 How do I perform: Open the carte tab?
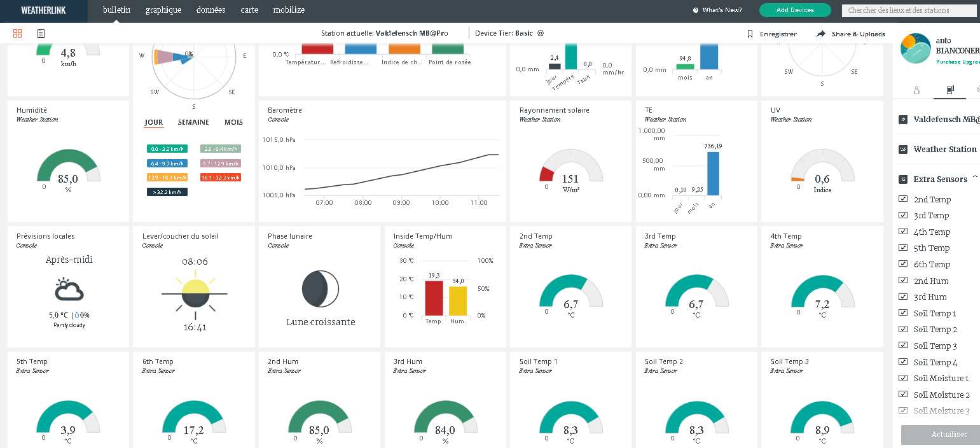click(x=249, y=10)
